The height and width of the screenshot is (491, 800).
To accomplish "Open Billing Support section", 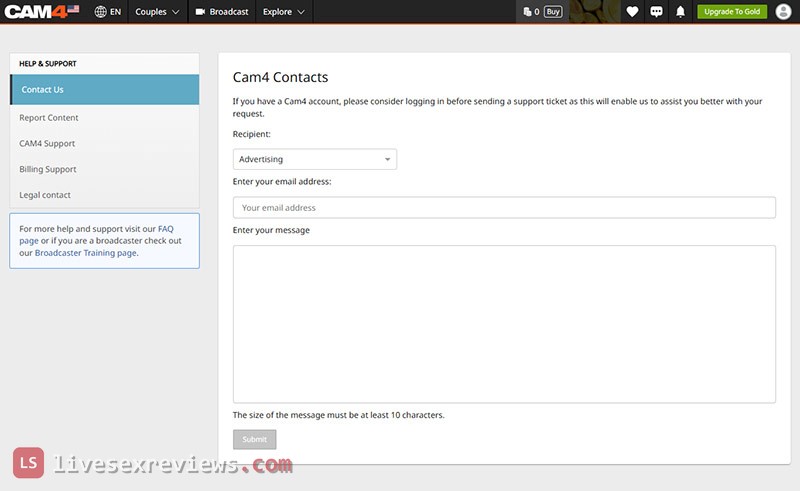I will (48, 169).
